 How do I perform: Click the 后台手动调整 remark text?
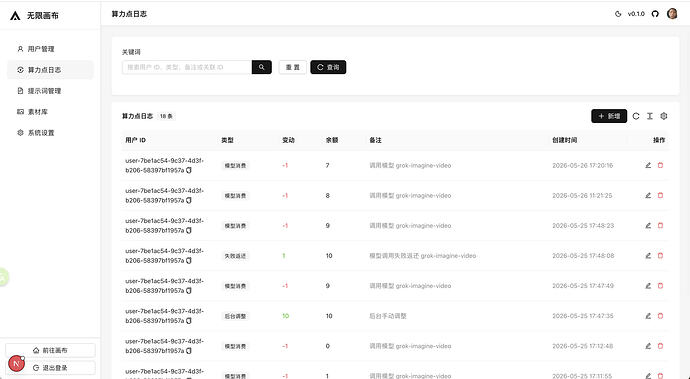coord(388,316)
